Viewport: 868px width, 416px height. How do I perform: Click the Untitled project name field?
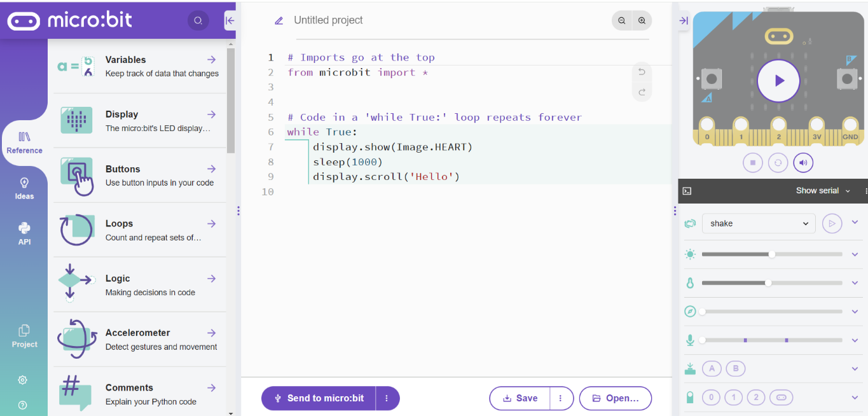pos(328,20)
